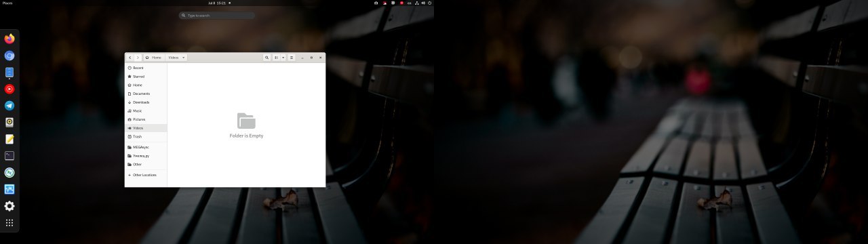Viewport: 868px width, 244px height.
Task: Launch the Terminal from the dock
Action: (9, 156)
